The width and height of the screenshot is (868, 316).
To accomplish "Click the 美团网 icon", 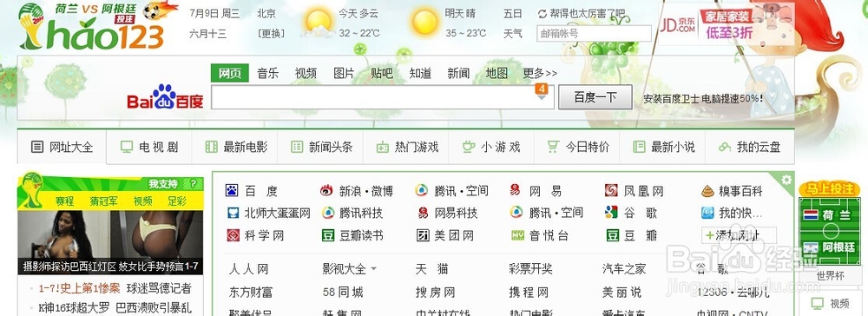I will point(423,235).
